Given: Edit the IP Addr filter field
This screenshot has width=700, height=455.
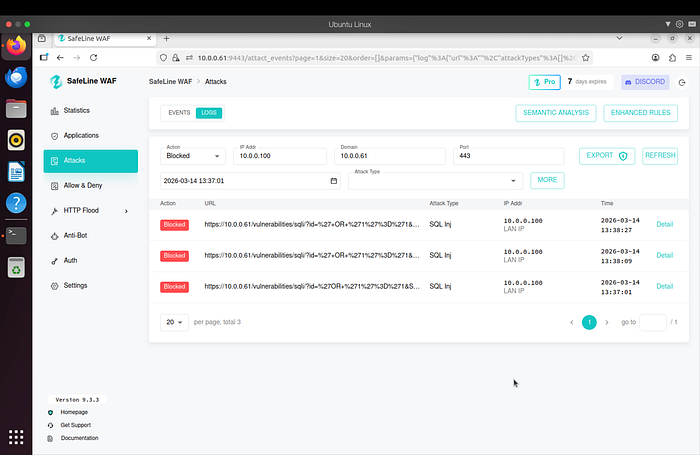Looking at the screenshot, I should pyautogui.click(x=280, y=156).
